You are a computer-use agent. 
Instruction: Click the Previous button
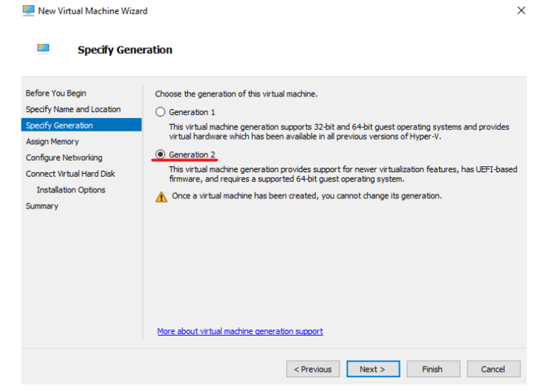[313, 369]
